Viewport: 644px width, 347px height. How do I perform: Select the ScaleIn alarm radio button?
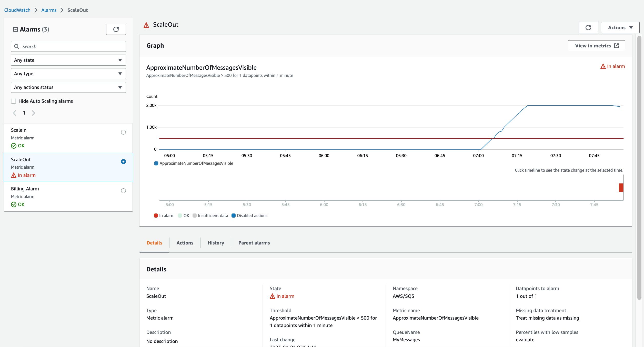(x=123, y=132)
